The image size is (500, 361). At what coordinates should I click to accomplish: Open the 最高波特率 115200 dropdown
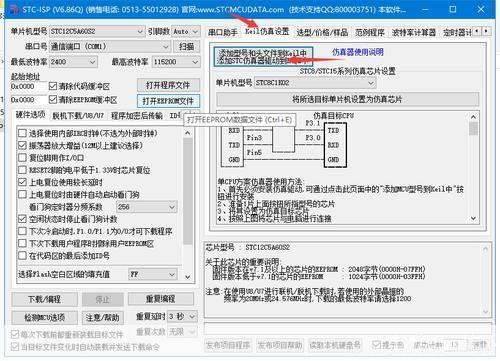(x=176, y=62)
